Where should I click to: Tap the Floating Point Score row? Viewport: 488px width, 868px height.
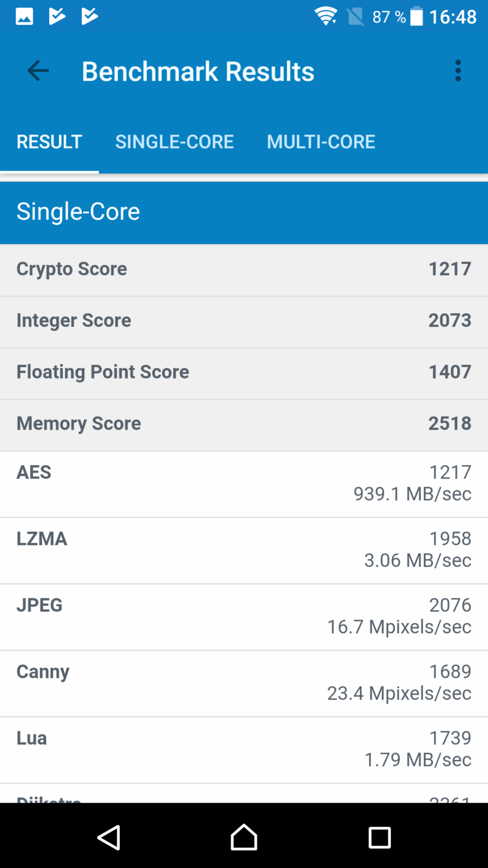[x=244, y=373]
